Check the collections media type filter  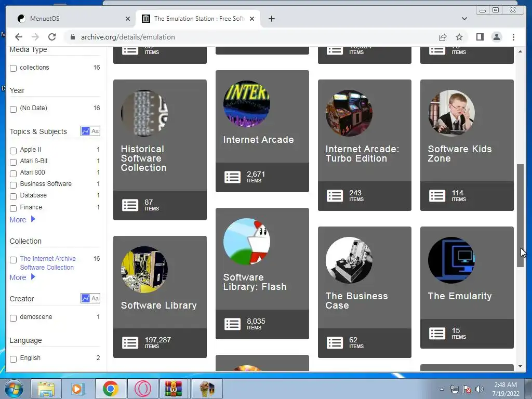coord(13,68)
